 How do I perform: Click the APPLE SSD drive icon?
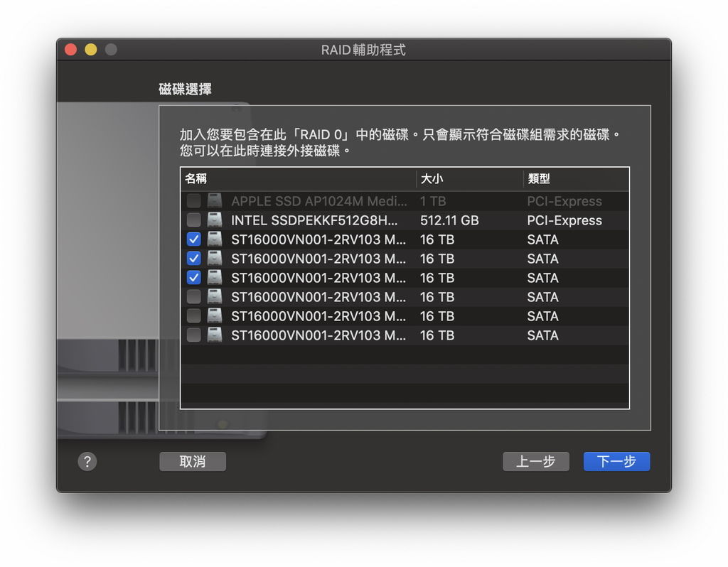point(215,201)
